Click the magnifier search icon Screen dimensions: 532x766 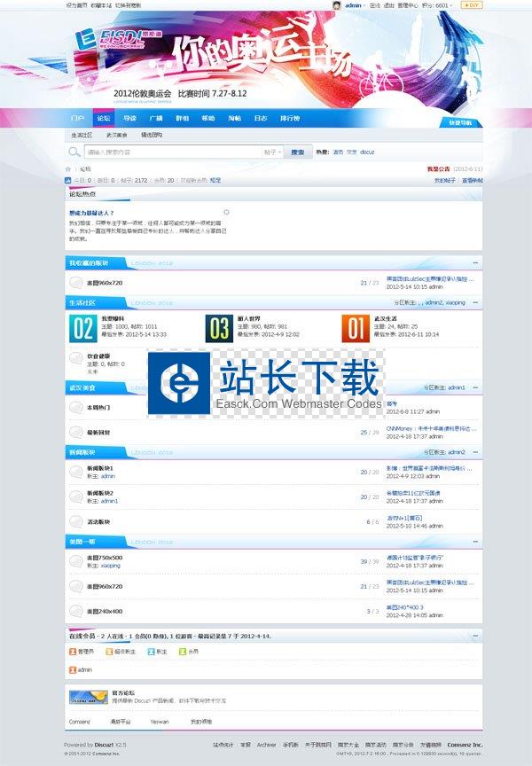(x=74, y=152)
